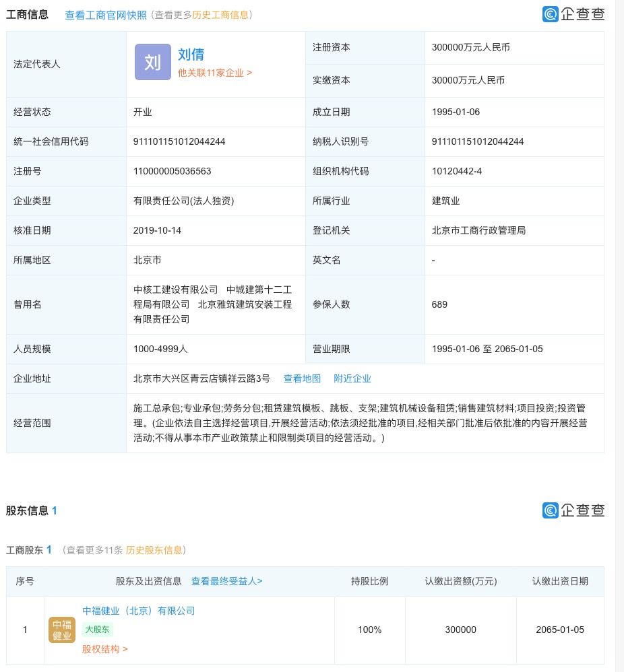Click the 认缴出资日期 column header
Viewport: 624px width, 672px height.
coord(560,581)
